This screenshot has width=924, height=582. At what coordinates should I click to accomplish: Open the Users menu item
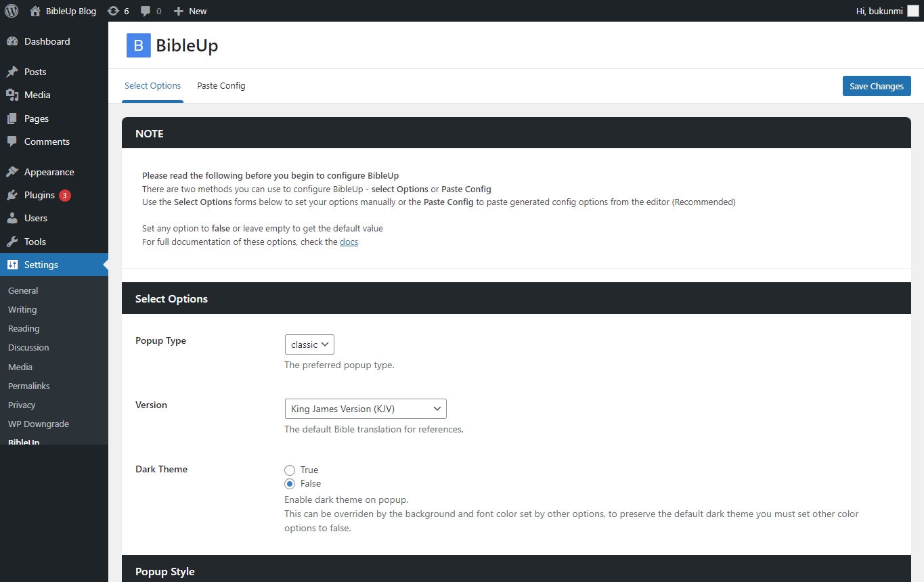point(54,218)
